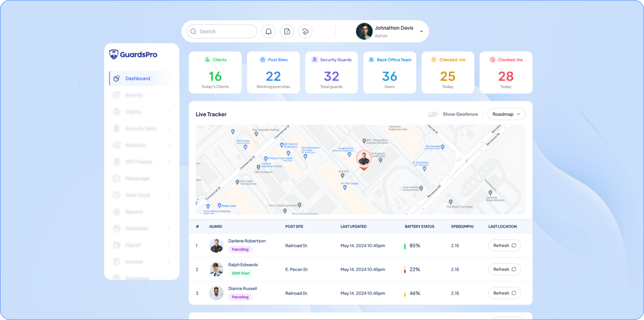Click the guard avatar marker on map
This screenshot has height=320, width=644.
coord(364,159)
